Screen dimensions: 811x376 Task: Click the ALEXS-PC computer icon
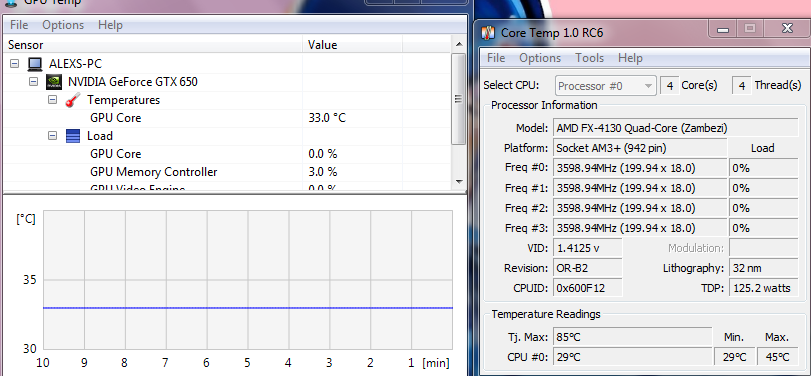35,64
